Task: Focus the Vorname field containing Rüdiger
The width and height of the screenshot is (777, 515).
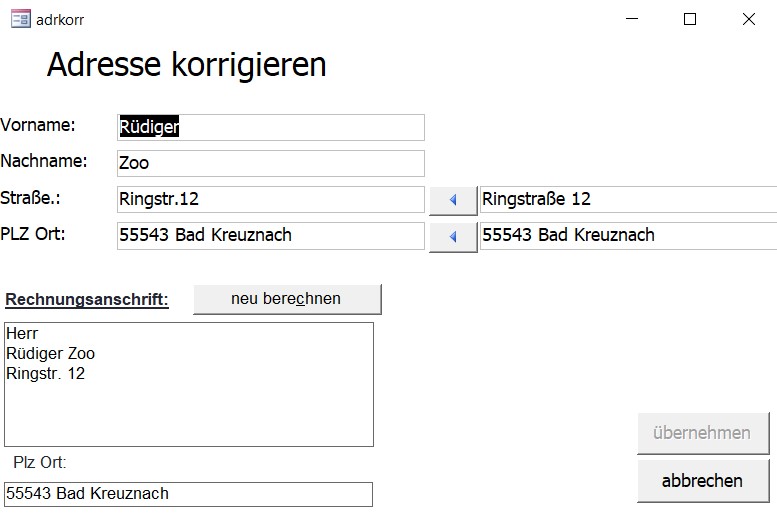Action: point(270,127)
